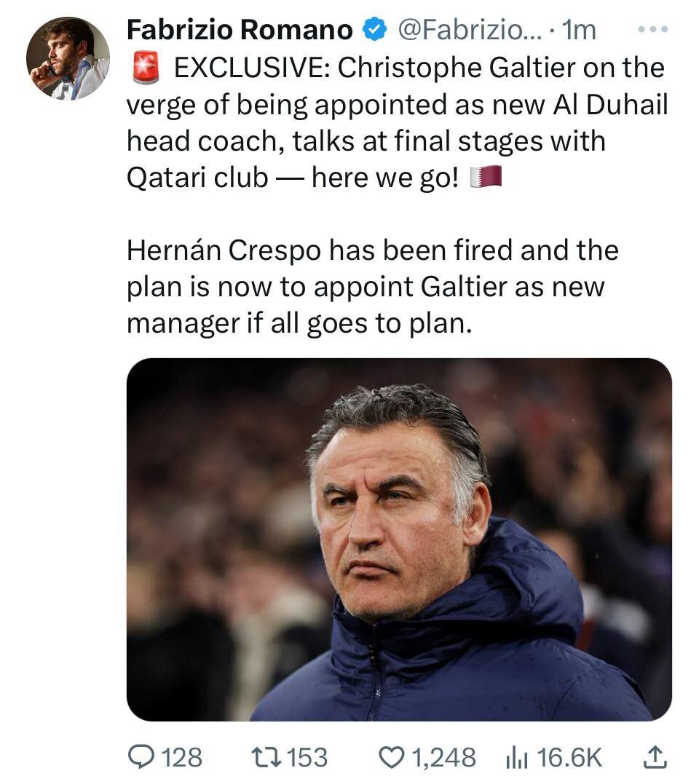
Task: Click the 16.6K views count
Action: click(569, 757)
